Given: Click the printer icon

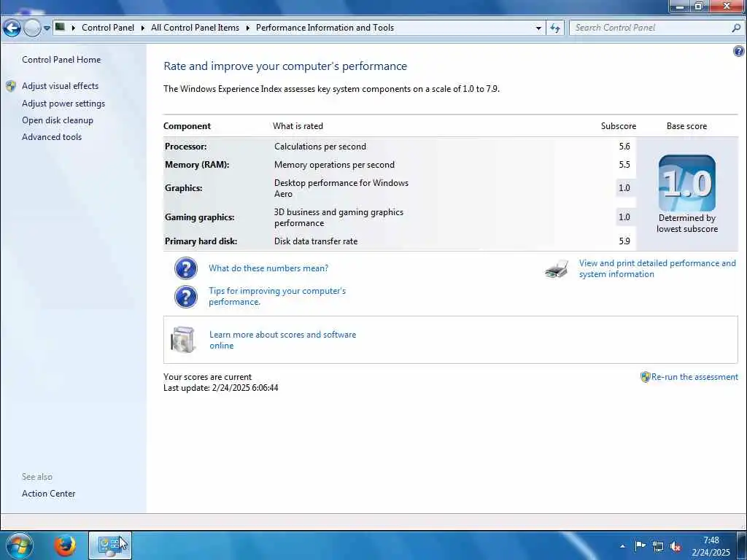Looking at the screenshot, I should click(x=557, y=269).
